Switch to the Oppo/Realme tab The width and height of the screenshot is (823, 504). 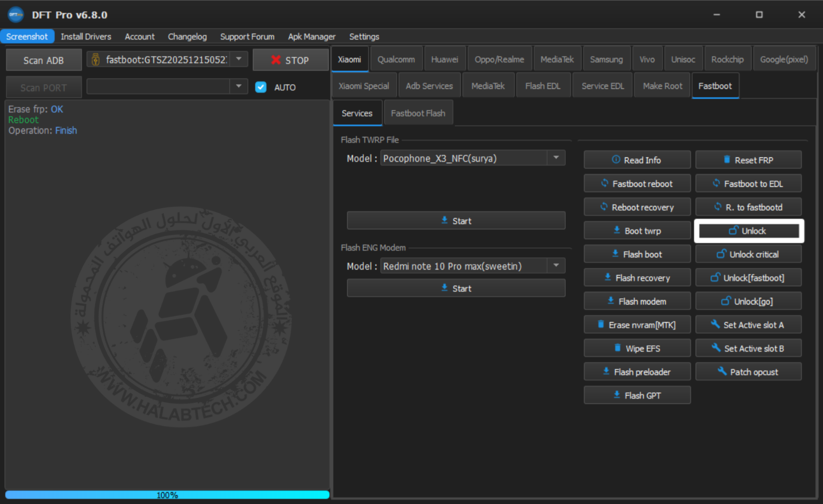tap(499, 59)
